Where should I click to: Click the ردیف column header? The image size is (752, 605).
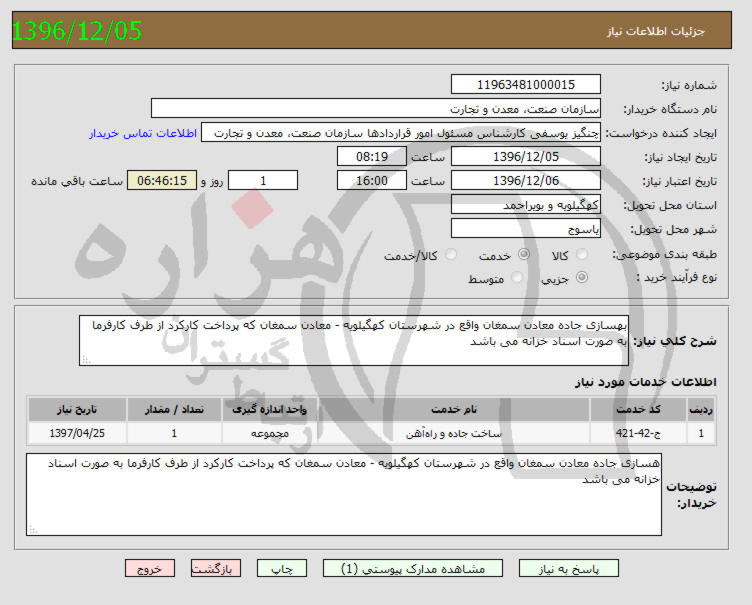click(701, 409)
